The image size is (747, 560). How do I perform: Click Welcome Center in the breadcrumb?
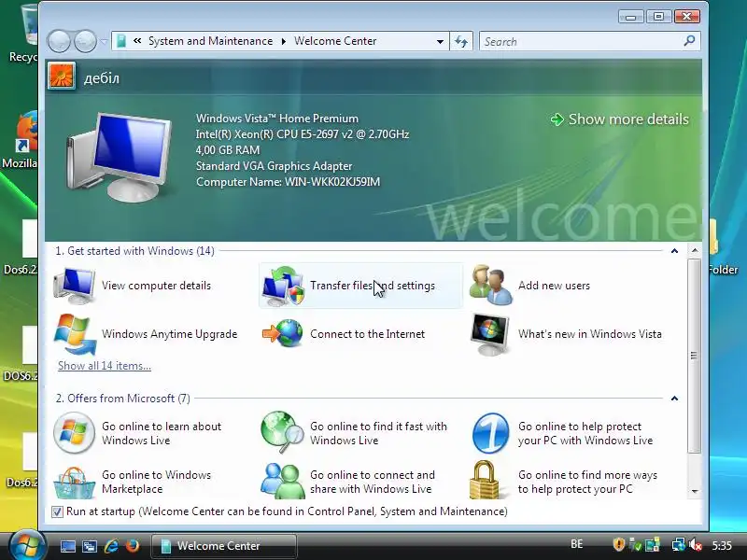335,41
